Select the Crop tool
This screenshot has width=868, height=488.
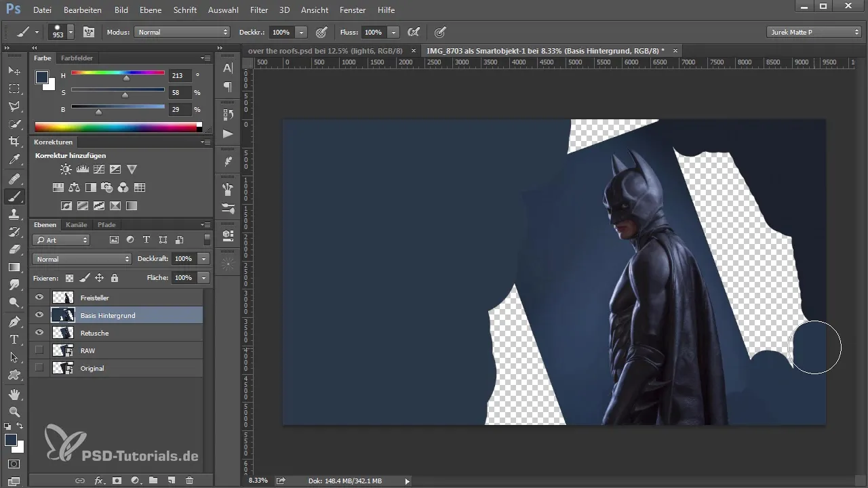tap(14, 142)
